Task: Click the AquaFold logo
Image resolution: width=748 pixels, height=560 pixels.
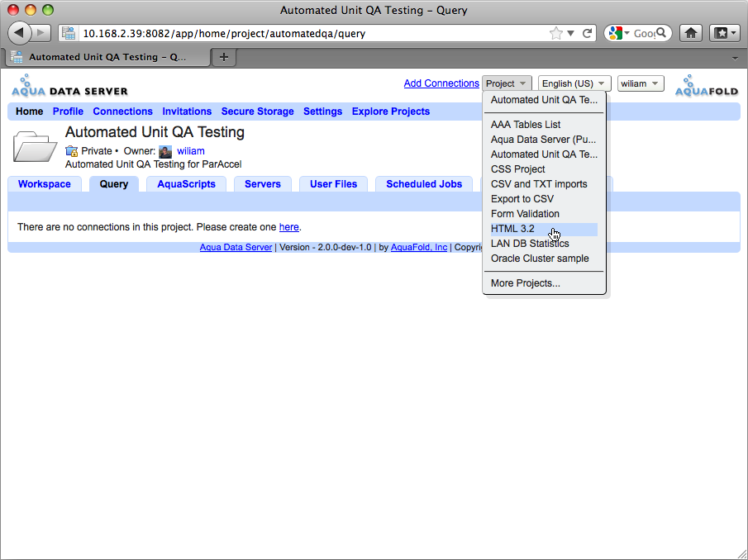Action: (707, 86)
